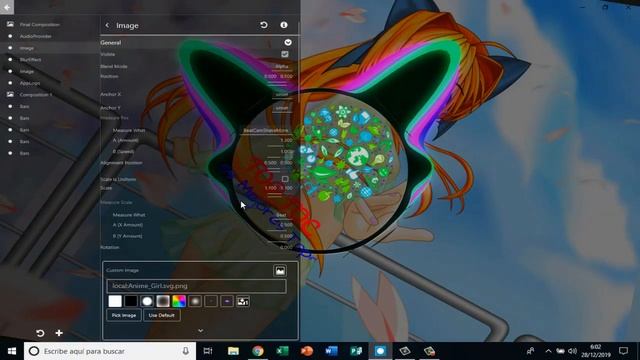Screen dimensions: 640x360
Task: Collapse the General section chevron
Action: [288, 42]
